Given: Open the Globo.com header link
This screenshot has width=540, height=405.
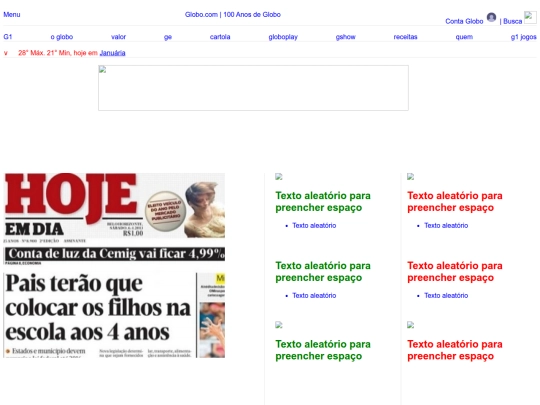Looking at the screenshot, I should pyautogui.click(x=201, y=14).
